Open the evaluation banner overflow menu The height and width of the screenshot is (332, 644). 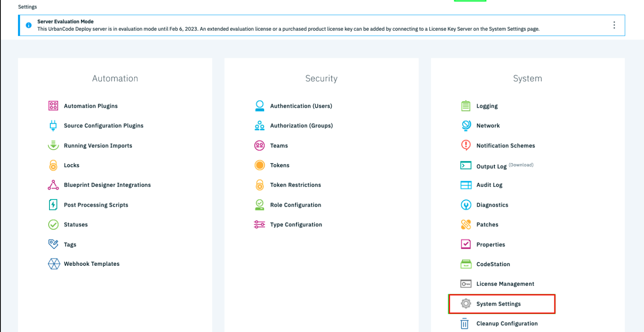[x=614, y=25]
